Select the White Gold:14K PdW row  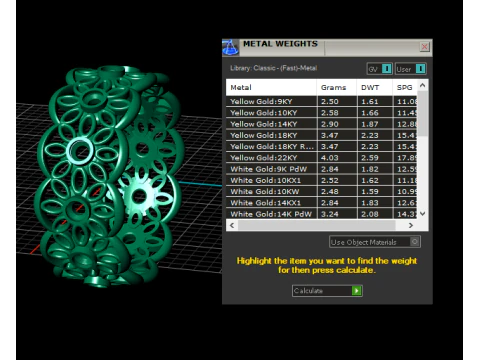click(322, 214)
